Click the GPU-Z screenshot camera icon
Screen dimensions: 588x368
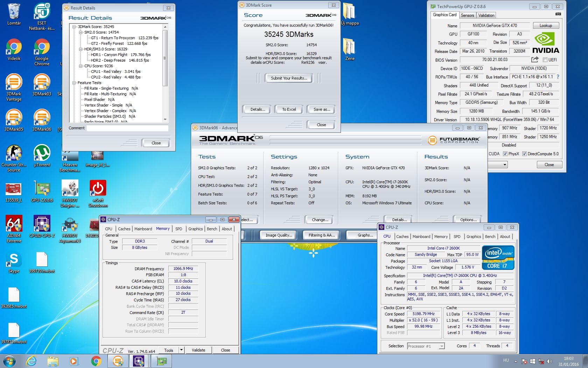pos(558,14)
